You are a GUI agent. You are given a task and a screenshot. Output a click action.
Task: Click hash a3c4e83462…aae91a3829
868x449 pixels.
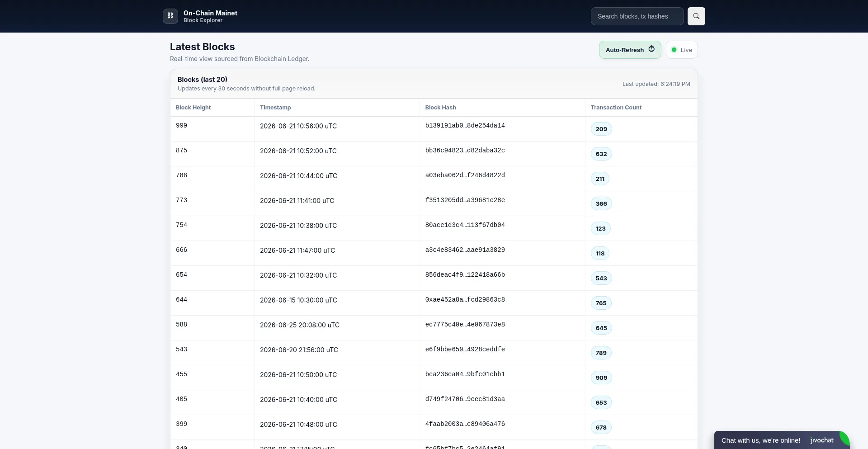(465, 250)
